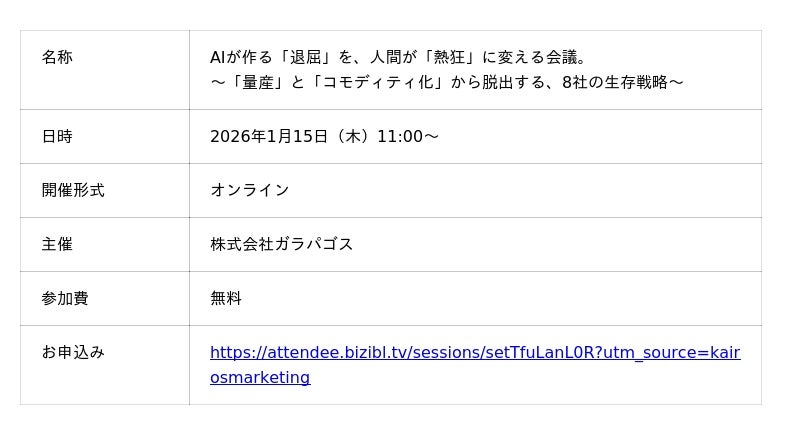Click the title line starting with AIが作る
The width and height of the screenshot is (800, 435).
[400, 57]
